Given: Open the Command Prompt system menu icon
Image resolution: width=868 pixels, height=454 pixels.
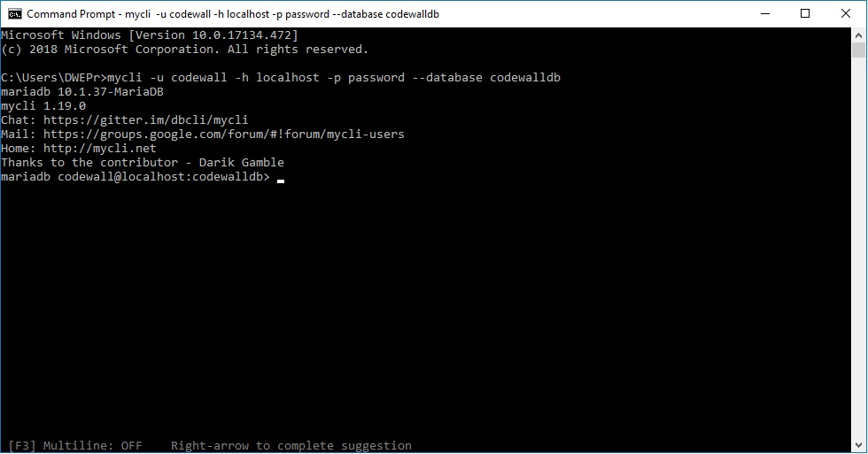Looking at the screenshot, I should [15, 14].
